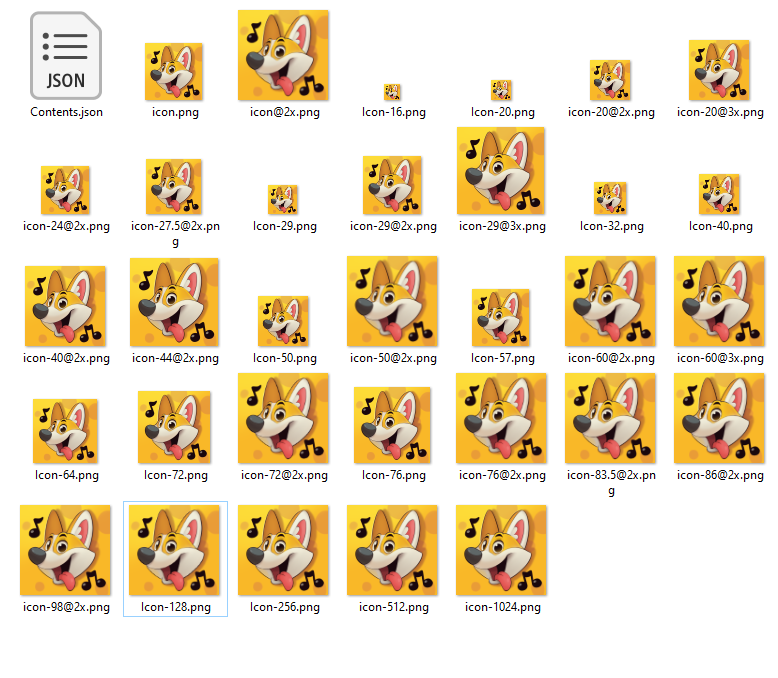Select Icon-57.png thumbnail
778x678 pixels.
(x=501, y=318)
